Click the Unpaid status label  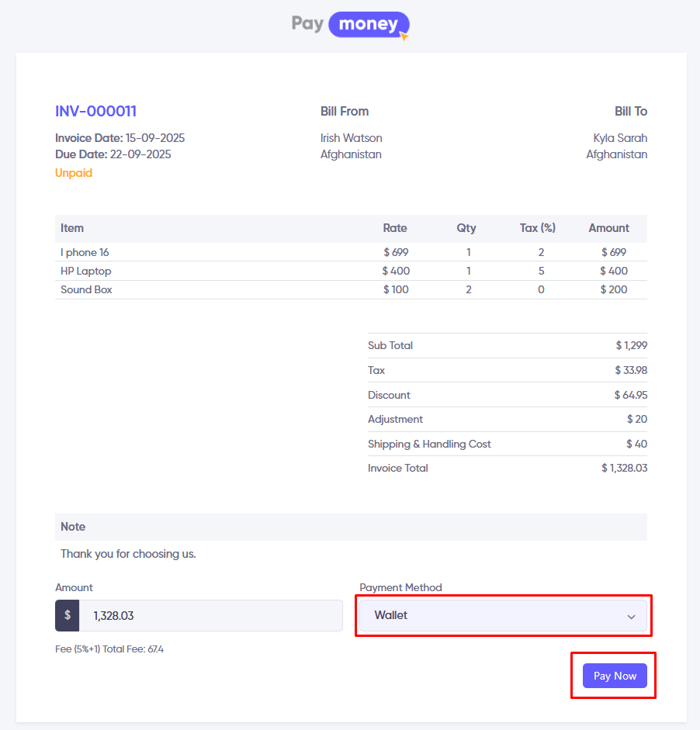pyautogui.click(x=74, y=173)
